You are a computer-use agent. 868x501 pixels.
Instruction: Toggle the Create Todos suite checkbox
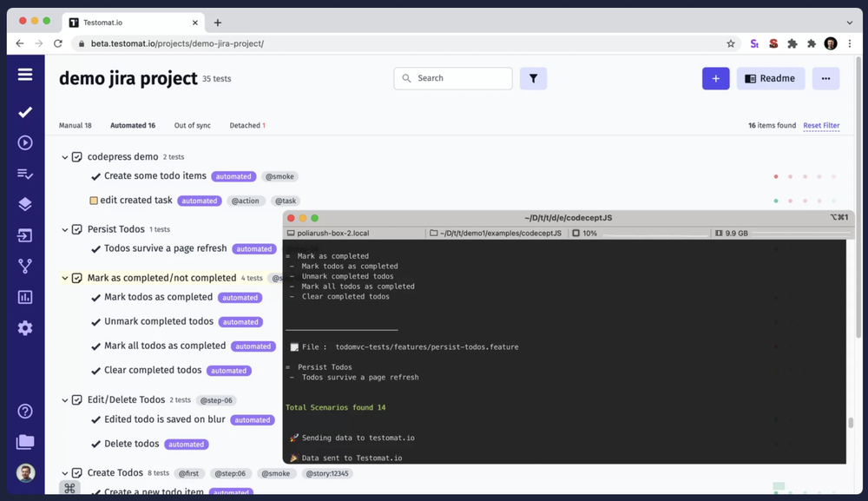(77, 472)
